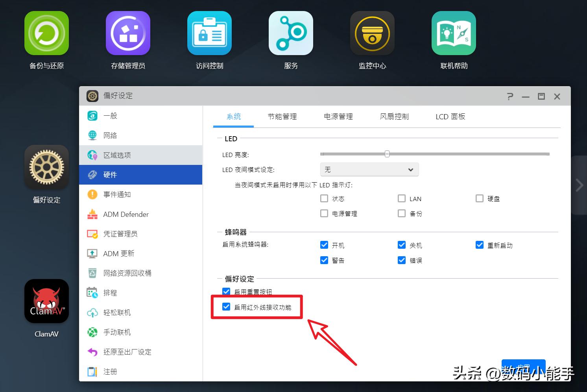Disable the 启用红外线接收功能 checkbox

click(226, 307)
